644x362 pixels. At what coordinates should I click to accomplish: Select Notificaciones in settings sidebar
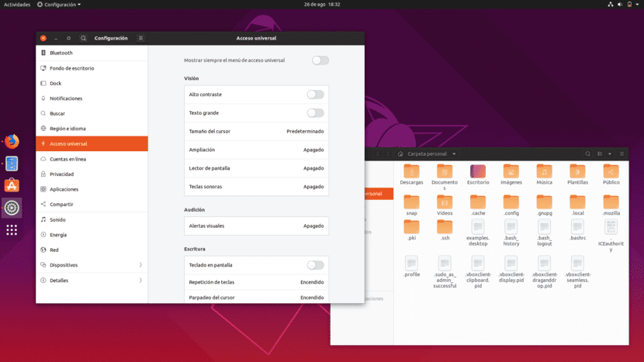92,98
